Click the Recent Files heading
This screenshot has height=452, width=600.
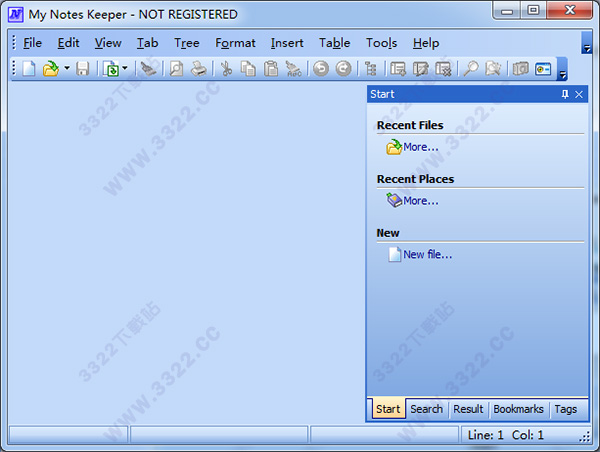[x=410, y=125]
